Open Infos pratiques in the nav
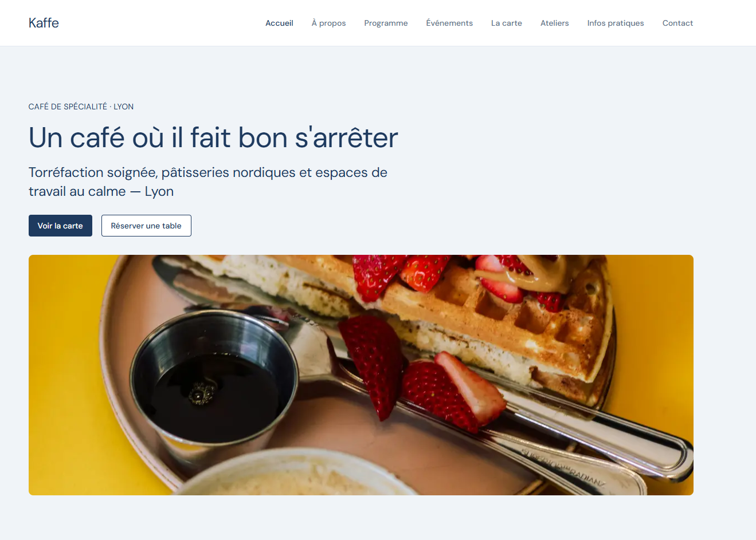The width and height of the screenshot is (756, 540). (x=616, y=23)
